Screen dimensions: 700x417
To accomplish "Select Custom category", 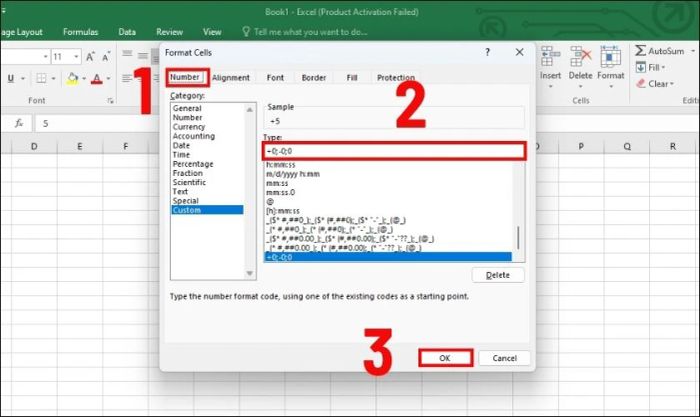I will click(x=208, y=210).
